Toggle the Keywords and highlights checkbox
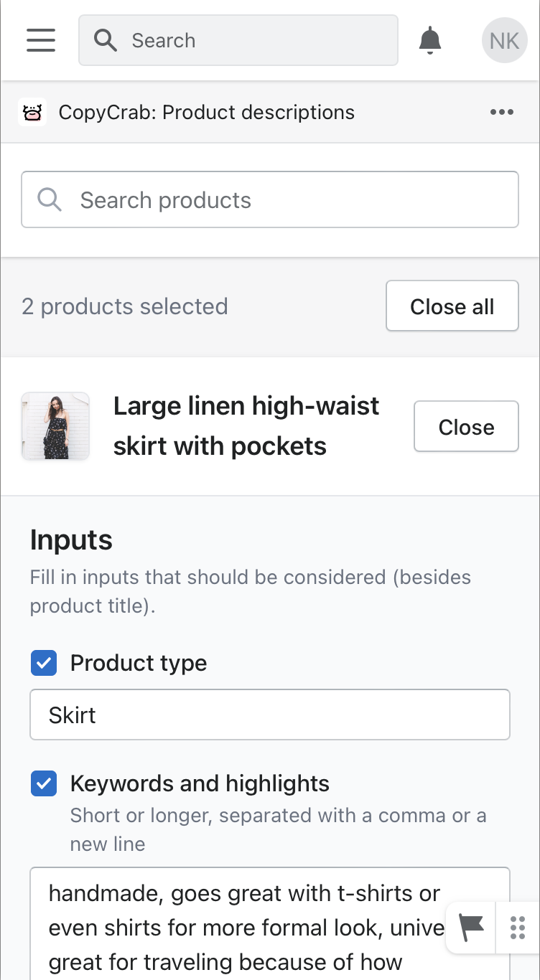 [44, 783]
